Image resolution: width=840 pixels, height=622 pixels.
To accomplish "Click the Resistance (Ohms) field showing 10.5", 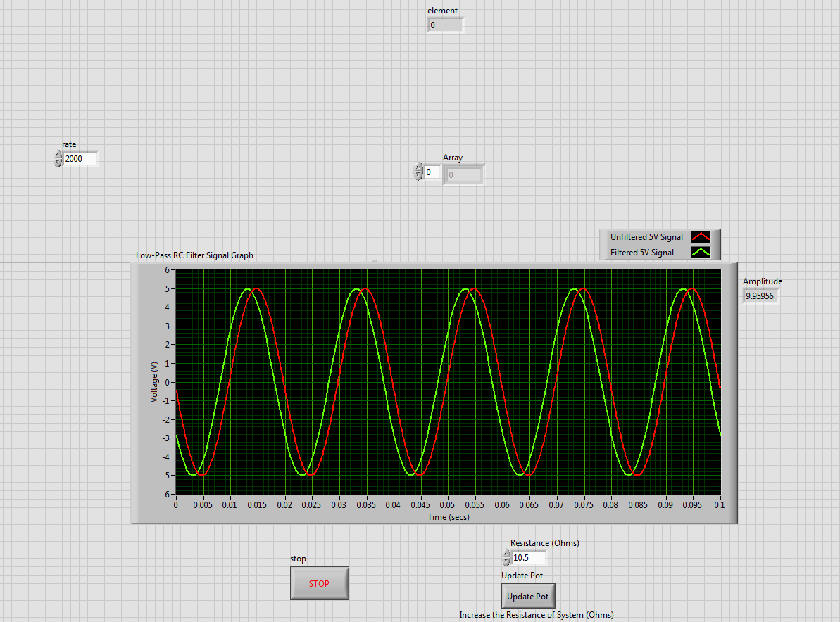I will point(529,558).
